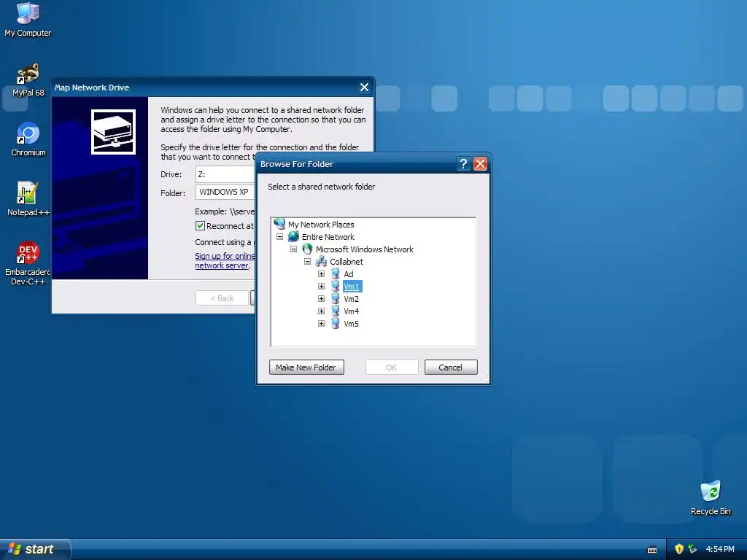Image resolution: width=747 pixels, height=560 pixels.
Task: Click the My Network Places icon in tree
Action: tap(279, 224)
